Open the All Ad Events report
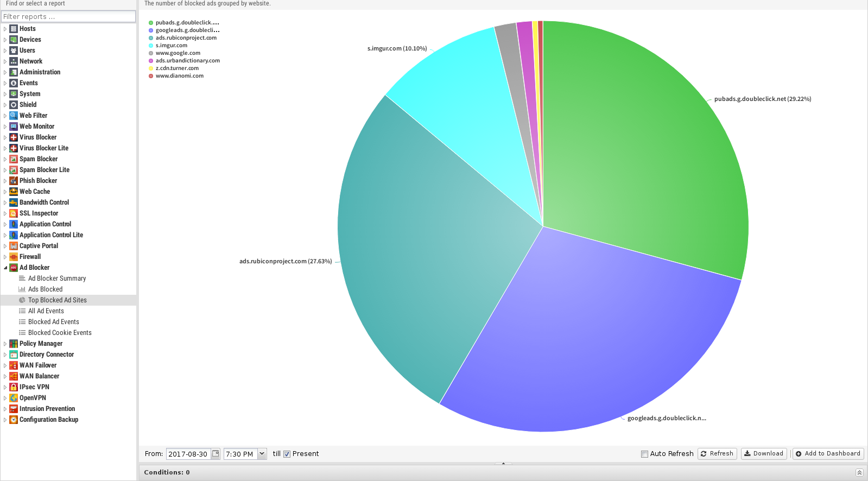This screenshot has width=868, height=481. click(x=46, y=311)
